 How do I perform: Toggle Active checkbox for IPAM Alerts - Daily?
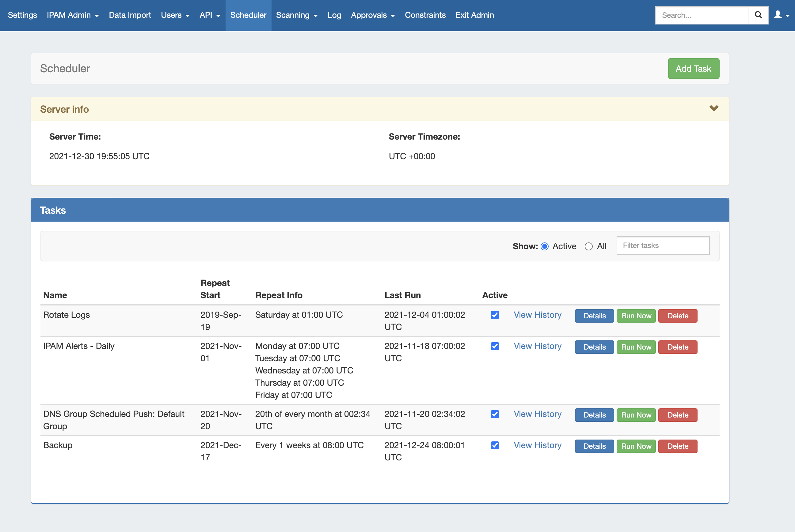[x=495, y=346]
